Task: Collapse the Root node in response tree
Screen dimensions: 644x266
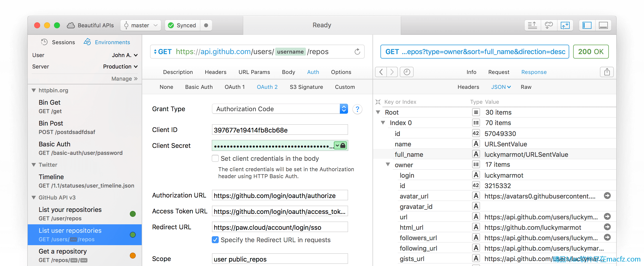Action: [x=378, y=112]
